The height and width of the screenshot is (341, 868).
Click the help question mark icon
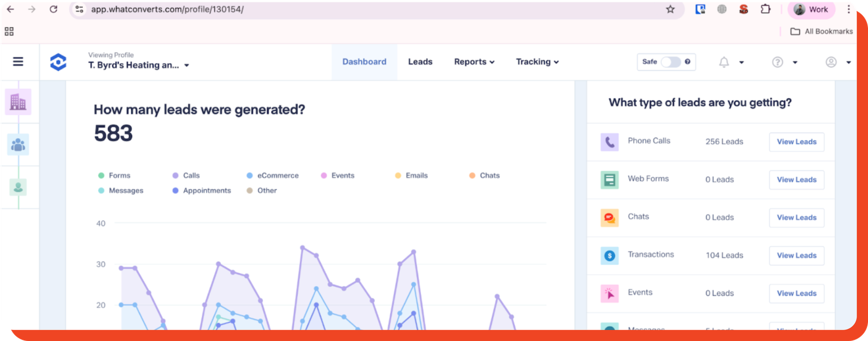pyautogui.click(x=777, y=62)
